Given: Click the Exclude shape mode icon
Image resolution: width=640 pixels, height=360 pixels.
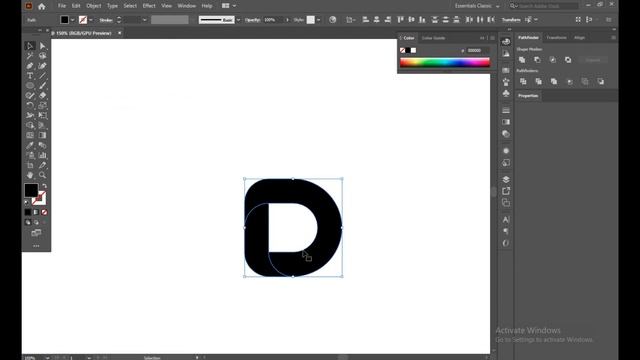Looking at the screenshot, I should pos(568,60).
